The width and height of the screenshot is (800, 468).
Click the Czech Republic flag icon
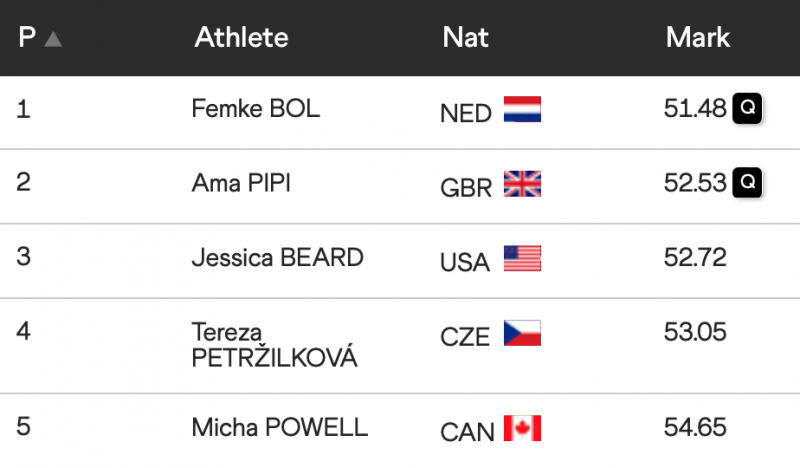pyautogui.click(x=521, y=333)
